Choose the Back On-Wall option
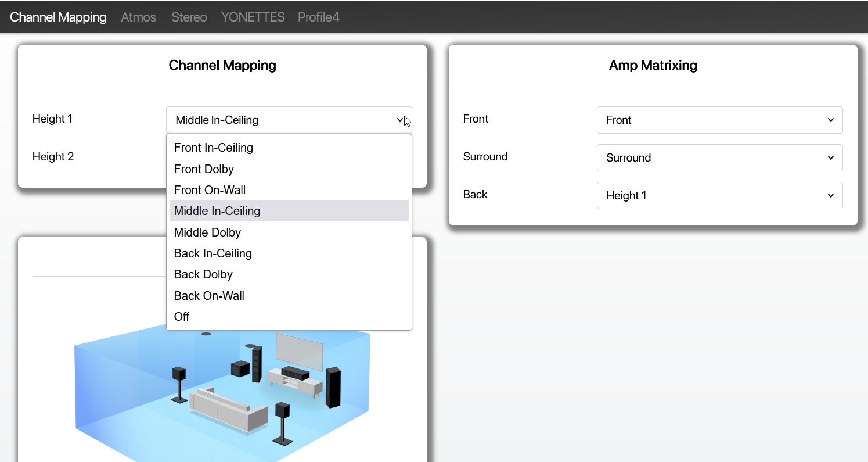 pyautogui.click(x=209, y=296)
